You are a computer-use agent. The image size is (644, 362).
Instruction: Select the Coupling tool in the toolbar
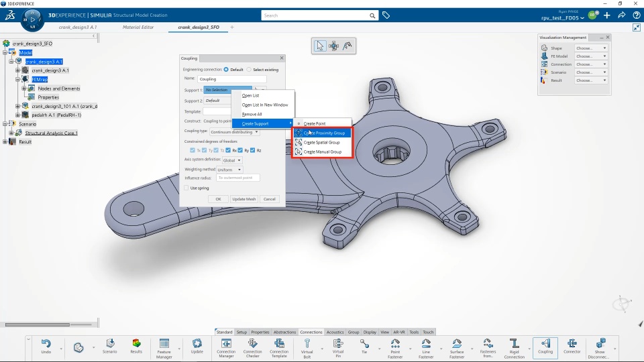click(x=545, y=347)
